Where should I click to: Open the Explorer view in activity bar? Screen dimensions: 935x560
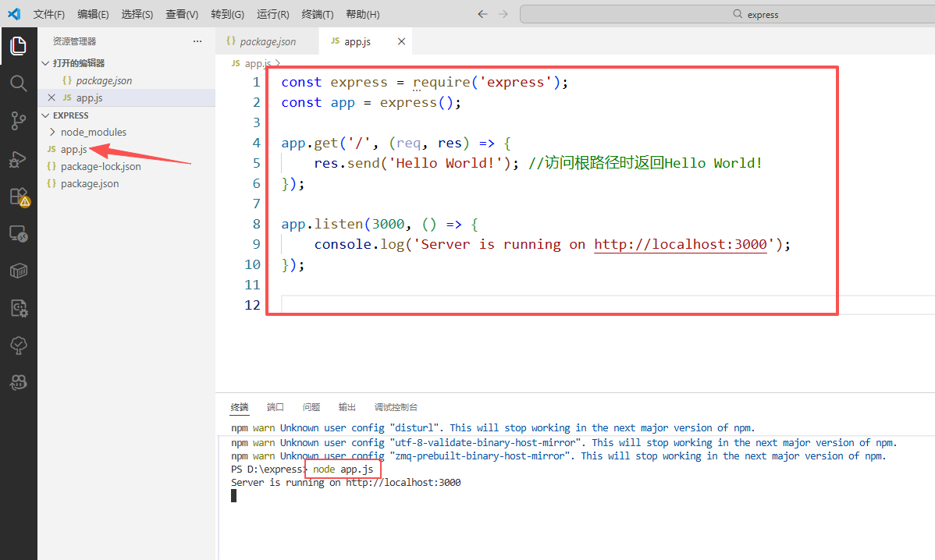coord(18,46)
